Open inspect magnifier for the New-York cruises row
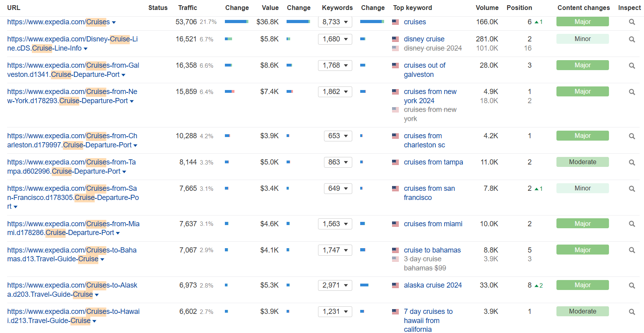This screenshot has width=644, height=333. pos(632,92)
